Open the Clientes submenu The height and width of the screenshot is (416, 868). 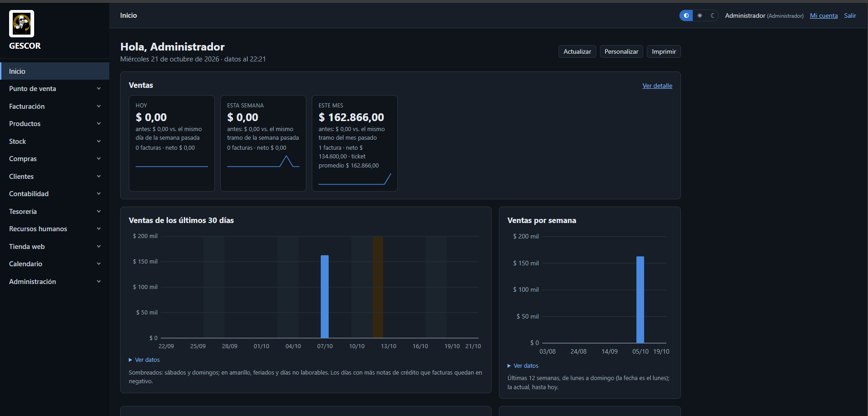pos(55,177)
